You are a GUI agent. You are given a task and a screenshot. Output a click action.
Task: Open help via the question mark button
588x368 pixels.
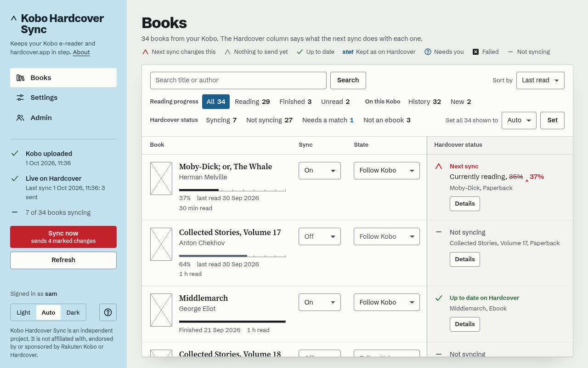108,312
